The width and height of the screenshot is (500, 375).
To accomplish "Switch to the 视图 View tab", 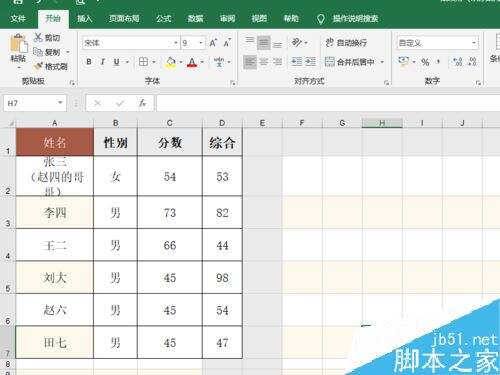I will (x=259, y=19).
